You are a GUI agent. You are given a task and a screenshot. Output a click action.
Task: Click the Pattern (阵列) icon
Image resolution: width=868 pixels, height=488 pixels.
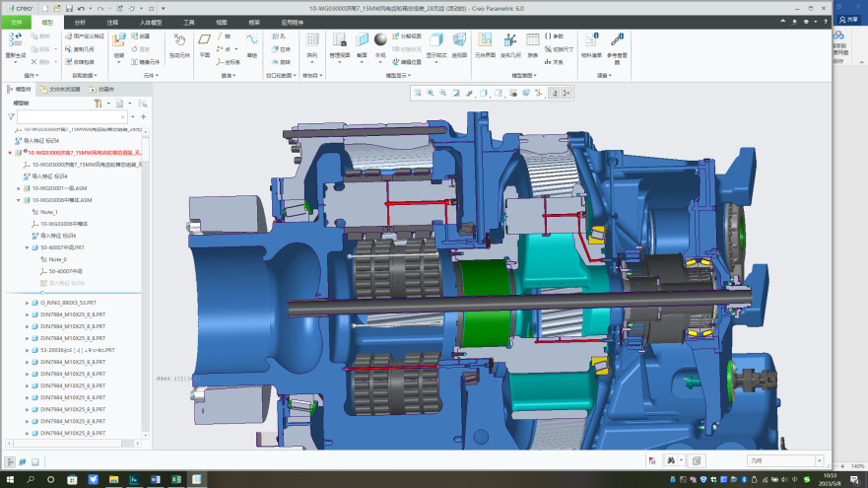point(311,40)
